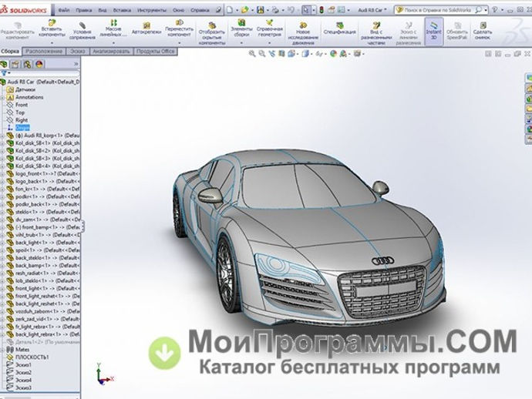This screenshot has width=532, height=399.
Task: Select the Front plane in tree
Action: pos(22,105)
